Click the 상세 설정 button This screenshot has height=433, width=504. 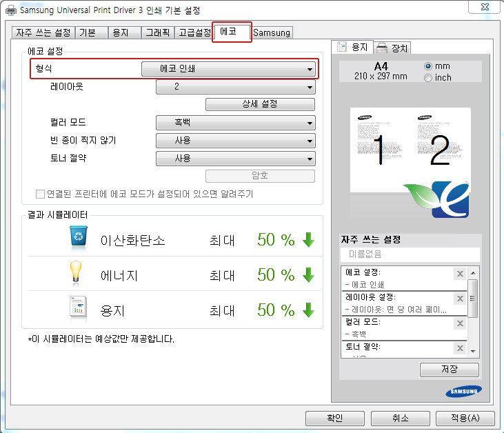click(x=260, y=104)
